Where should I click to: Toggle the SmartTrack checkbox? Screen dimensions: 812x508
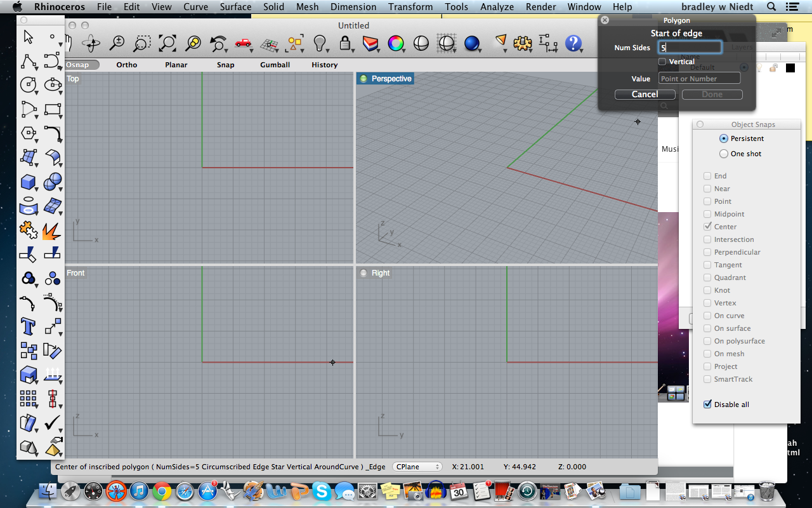click(x=707, y=379)
